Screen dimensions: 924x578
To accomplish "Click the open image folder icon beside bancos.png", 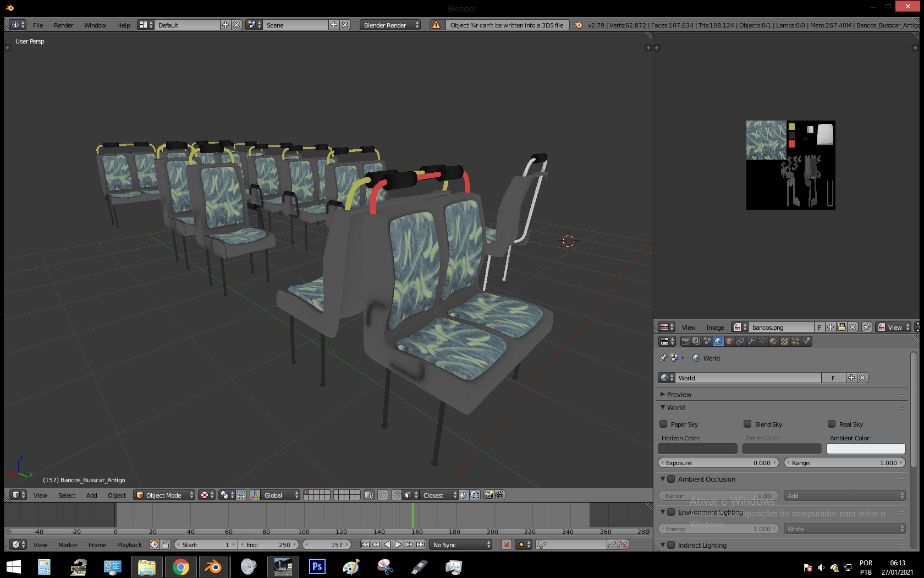I will [x=842, y=327].
